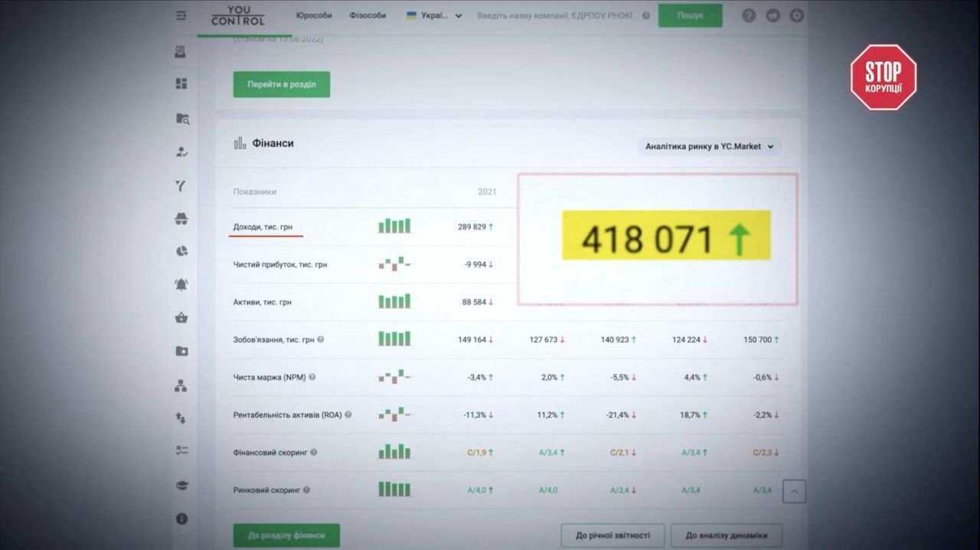Open the Y-shaped filter sidebar icon
The height and width of the screenshot is (550, 980).
click(x=181, y=186)
